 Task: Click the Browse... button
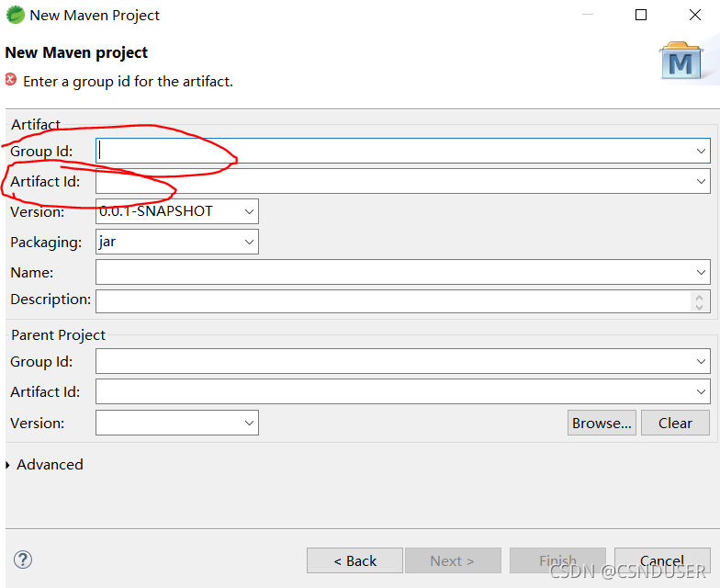602,423
